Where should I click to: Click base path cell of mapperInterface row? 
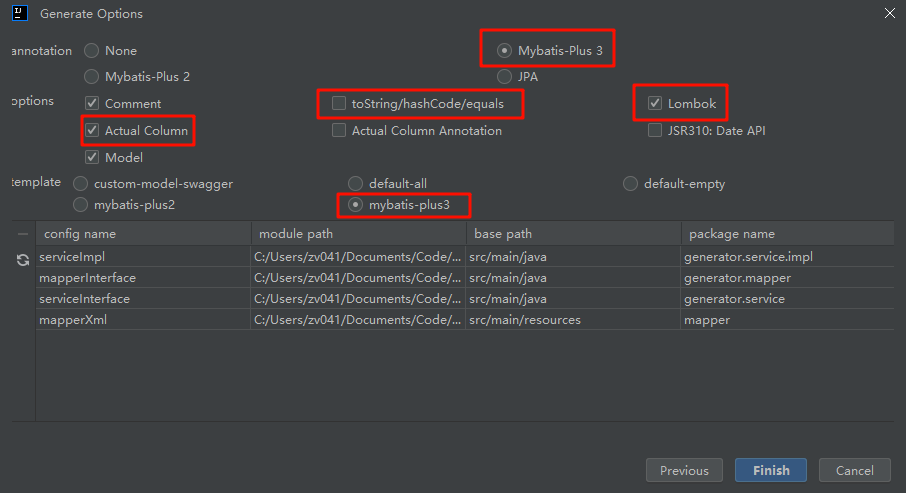573,278
